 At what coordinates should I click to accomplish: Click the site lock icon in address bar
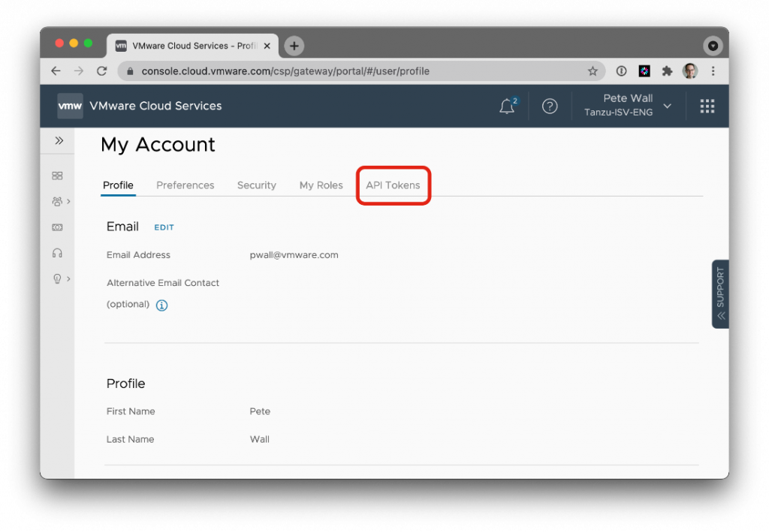130,71
